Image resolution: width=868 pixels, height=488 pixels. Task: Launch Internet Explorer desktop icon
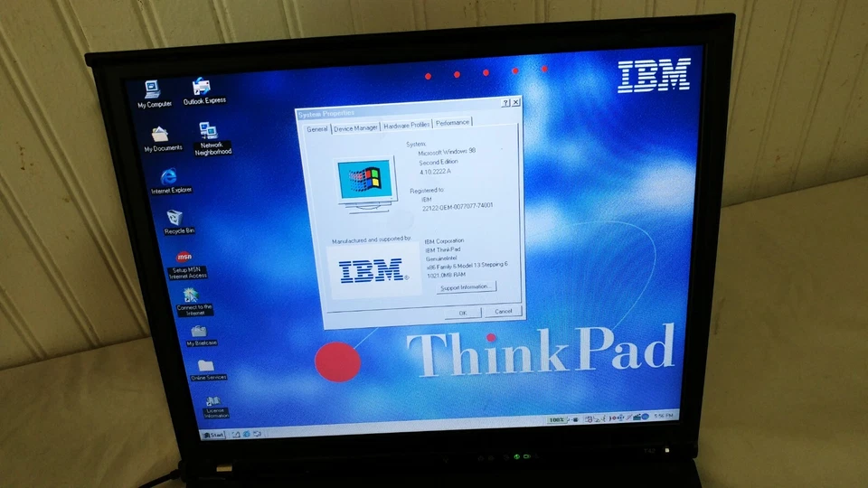(170, 181)
